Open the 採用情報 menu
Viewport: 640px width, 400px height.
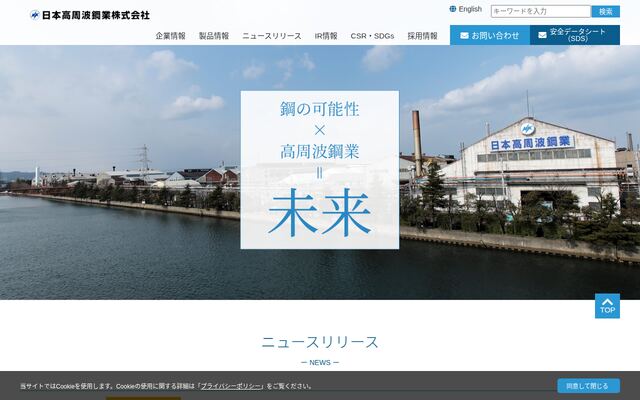tap(422, 36)
